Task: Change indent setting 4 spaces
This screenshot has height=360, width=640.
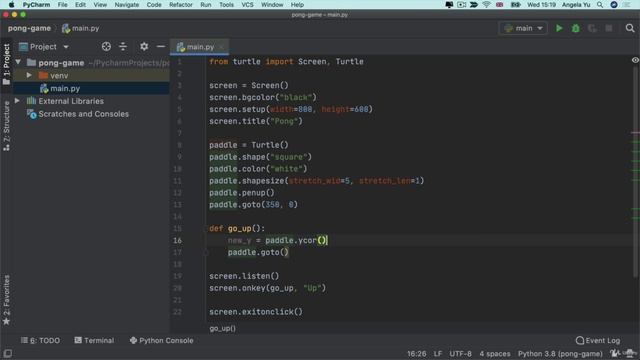Action: point(495,353)
